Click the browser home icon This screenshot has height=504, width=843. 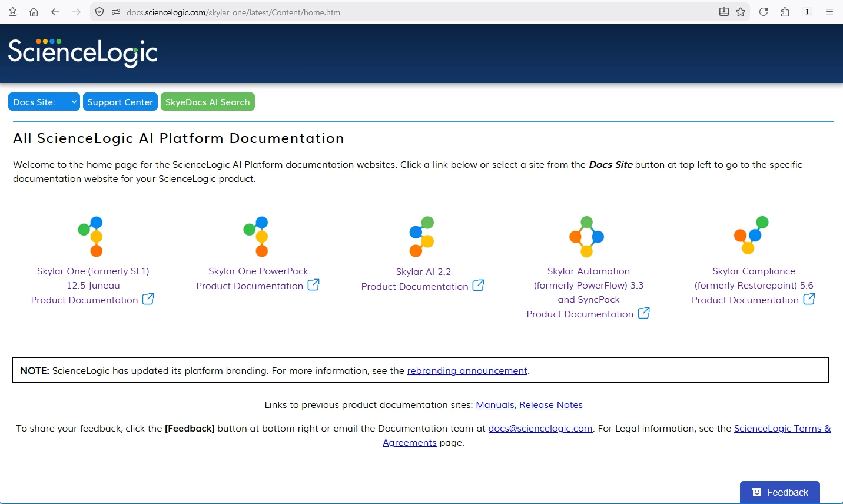click(x=34, y=12)
